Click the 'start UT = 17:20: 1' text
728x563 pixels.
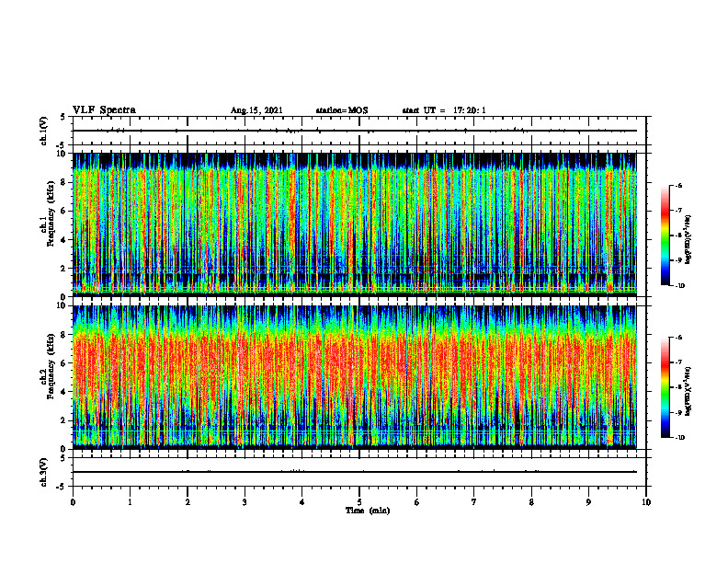[444, 110]
